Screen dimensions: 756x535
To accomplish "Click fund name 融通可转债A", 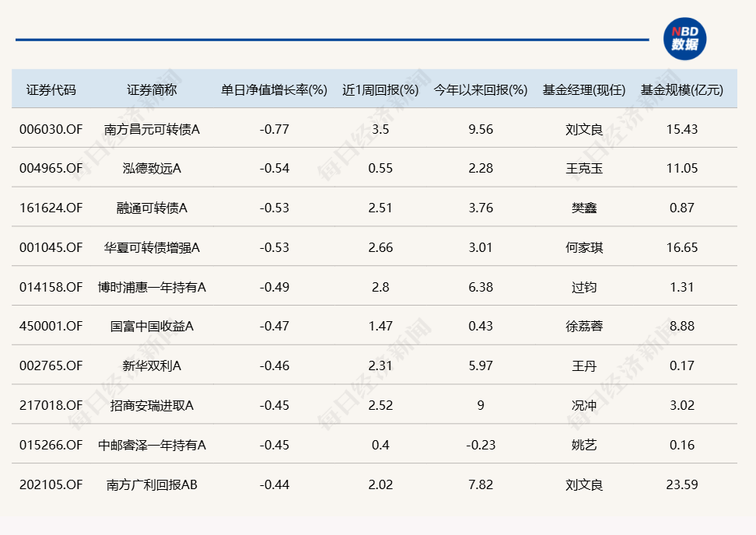I will (x=152, y=208).
